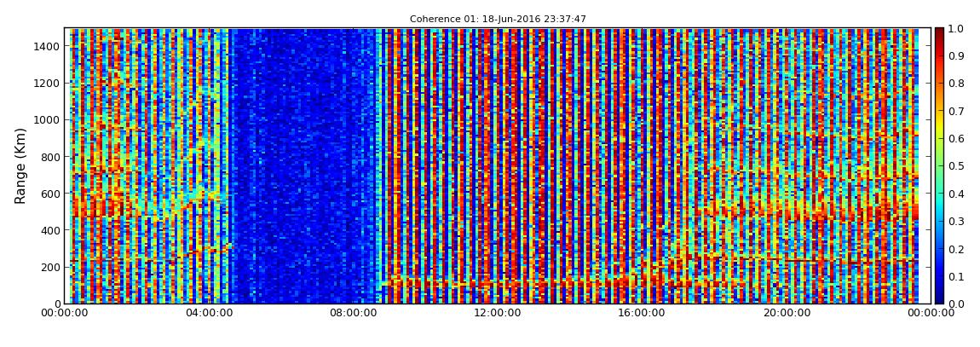The image size is (980, 347).
Task: Click the 600 range tick label
Action: tap(50, 194)
